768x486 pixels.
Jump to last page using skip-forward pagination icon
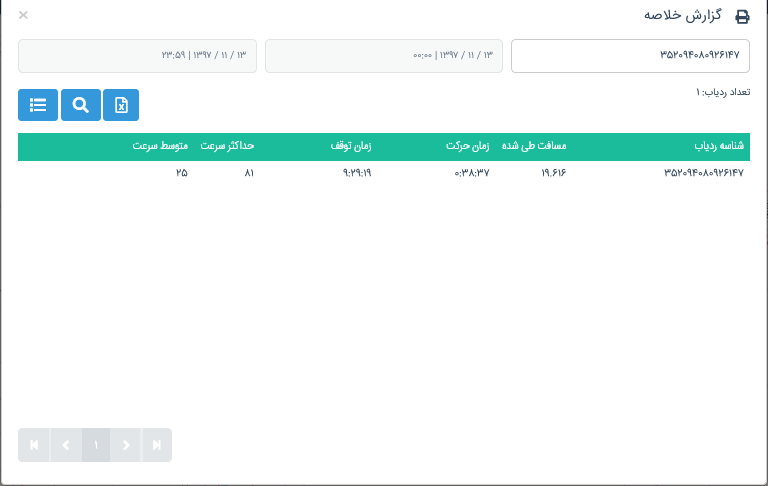(x=157, y=445)
